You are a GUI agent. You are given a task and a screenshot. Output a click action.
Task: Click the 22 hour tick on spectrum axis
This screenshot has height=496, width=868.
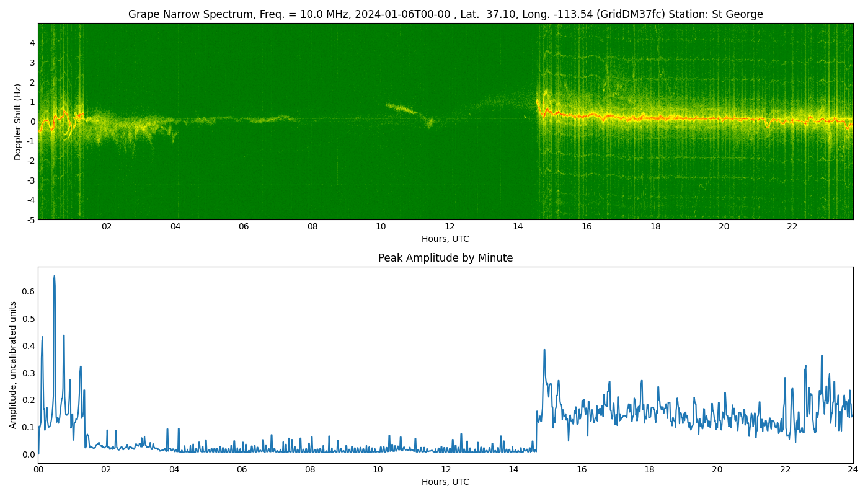pyautogui.click(x=792, y=226)
